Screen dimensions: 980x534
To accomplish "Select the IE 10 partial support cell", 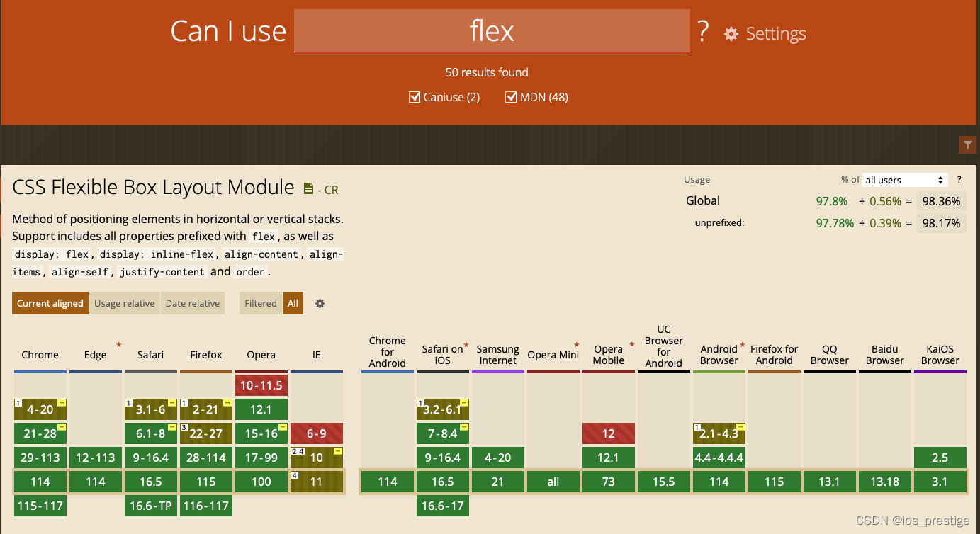I will click(x=317, y=458).
